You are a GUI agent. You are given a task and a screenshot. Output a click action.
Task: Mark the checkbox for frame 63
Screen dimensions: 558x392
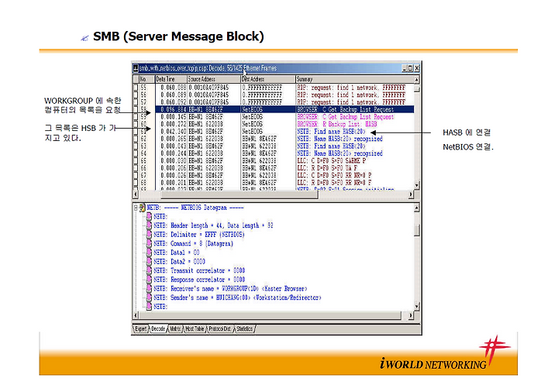tap(136, 146)
